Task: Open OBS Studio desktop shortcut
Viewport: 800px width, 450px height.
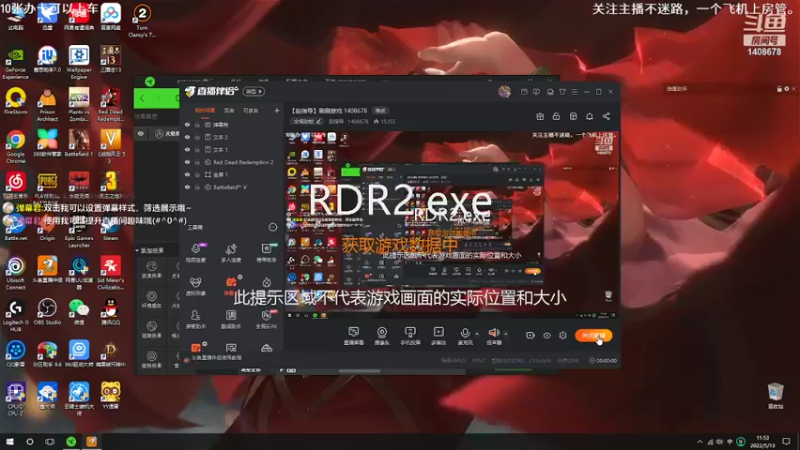Action: 47,311
